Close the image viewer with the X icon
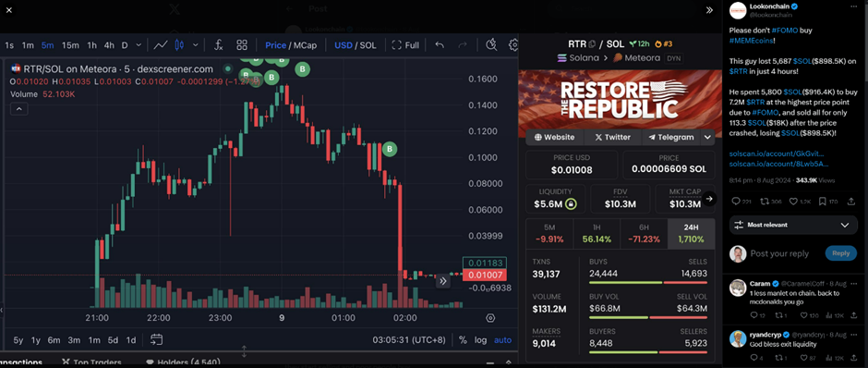The image size is (868, 368). (x=8, y=9)
